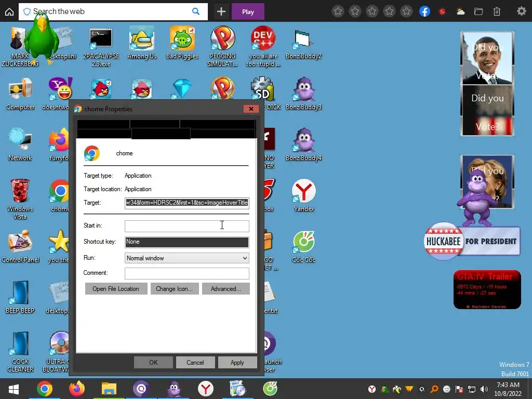Click OK in chome Properties dialog
The height and width of the screenshot is (399, 532).
[153, 362]
